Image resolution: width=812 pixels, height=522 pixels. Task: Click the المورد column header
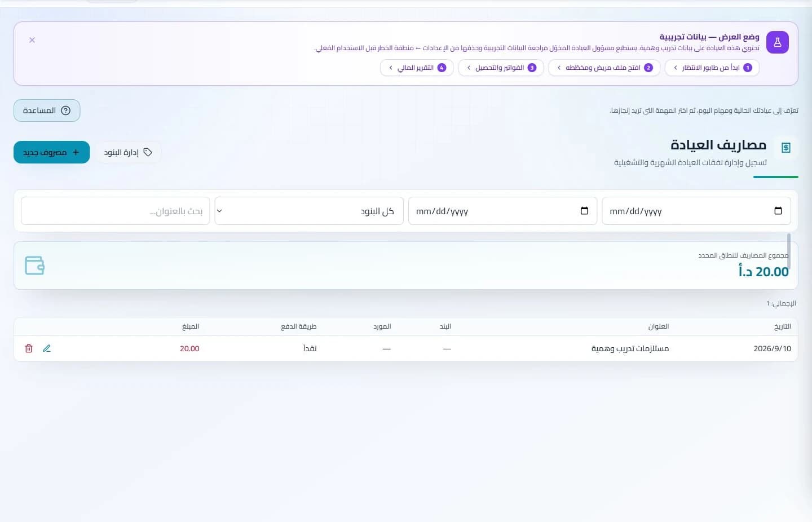coord(382,326)
